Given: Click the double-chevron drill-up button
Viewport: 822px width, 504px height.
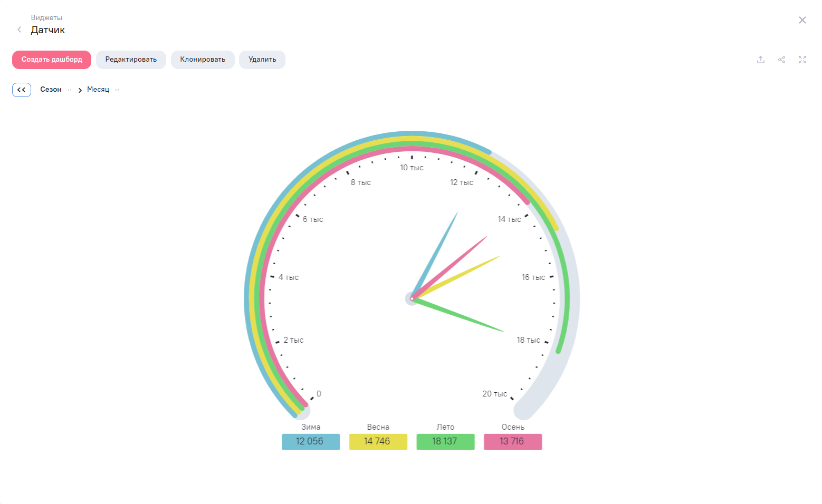Looking at the screenshot, I should click(22, 90).
